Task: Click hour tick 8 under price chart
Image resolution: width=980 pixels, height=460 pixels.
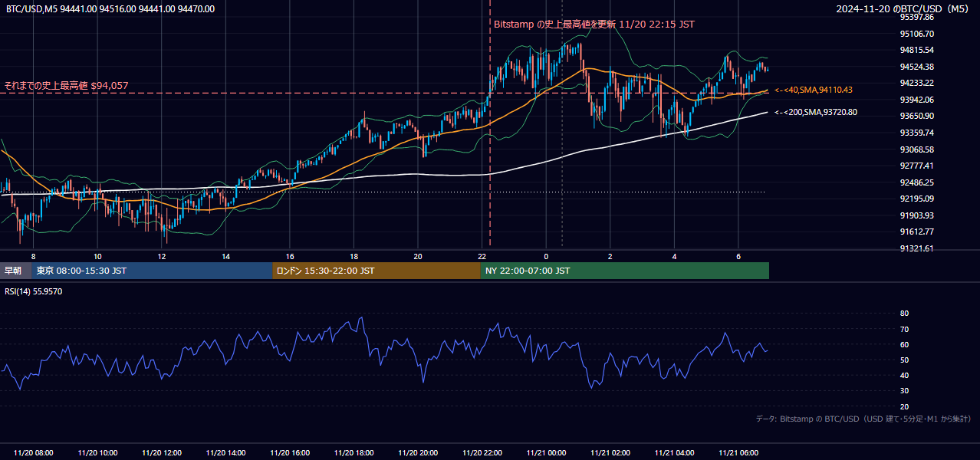Action: click(33, 256)
